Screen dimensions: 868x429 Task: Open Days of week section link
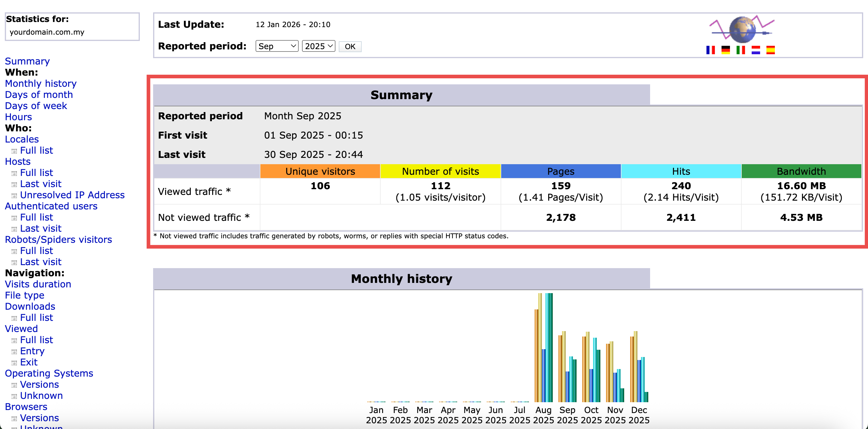36,106
